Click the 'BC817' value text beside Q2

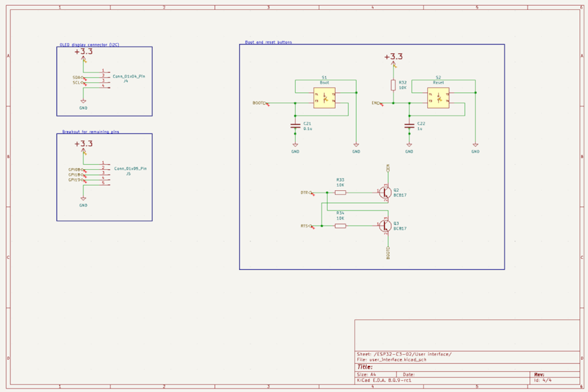coord(400,195)
